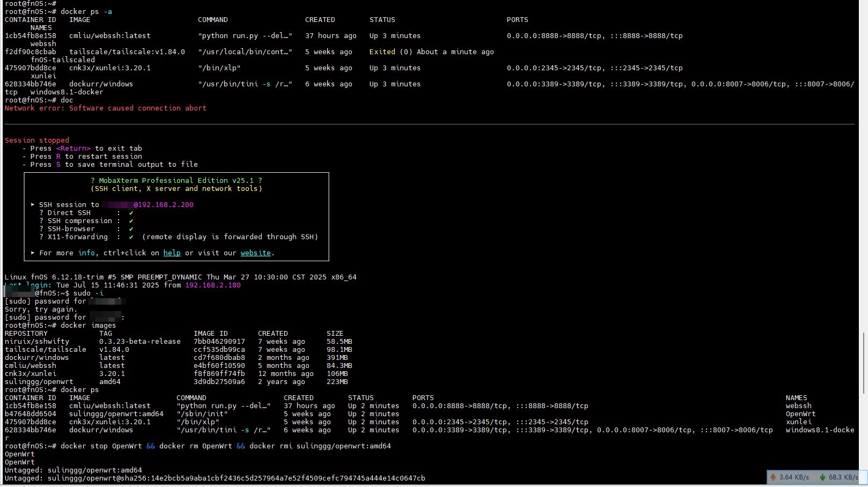Screen dimensions: 868x487
Task: Click the green download speed arrow icon
Action: pyautogui.click(x=822, y=477)
